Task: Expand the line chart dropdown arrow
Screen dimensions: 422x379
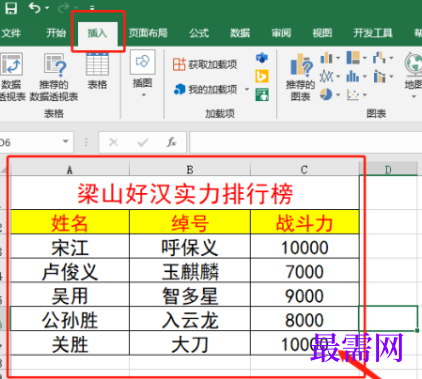Action: point(338,77)
